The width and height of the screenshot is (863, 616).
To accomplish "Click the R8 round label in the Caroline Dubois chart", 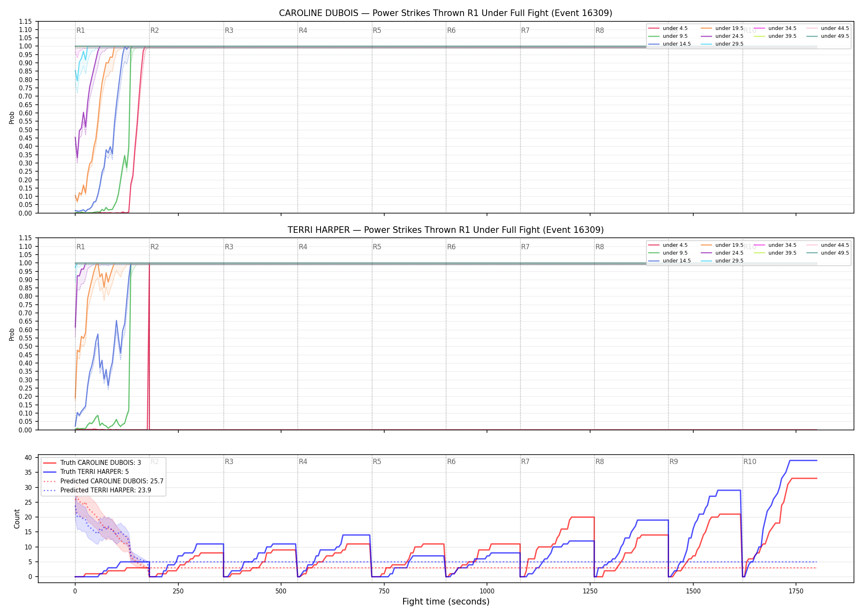I will (600, 30).
